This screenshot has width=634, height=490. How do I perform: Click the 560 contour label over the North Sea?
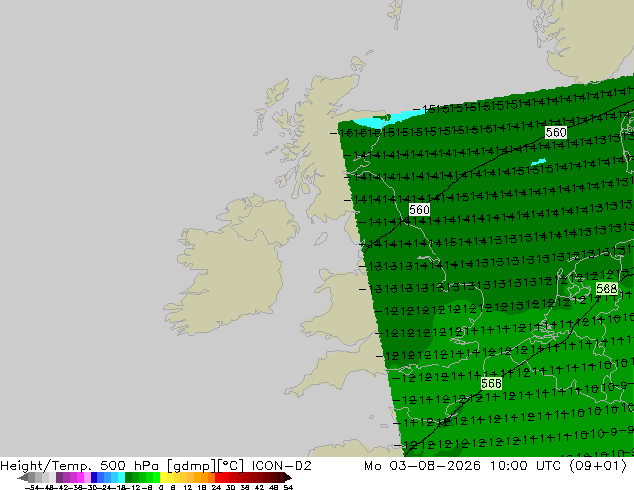pos(556,132)
